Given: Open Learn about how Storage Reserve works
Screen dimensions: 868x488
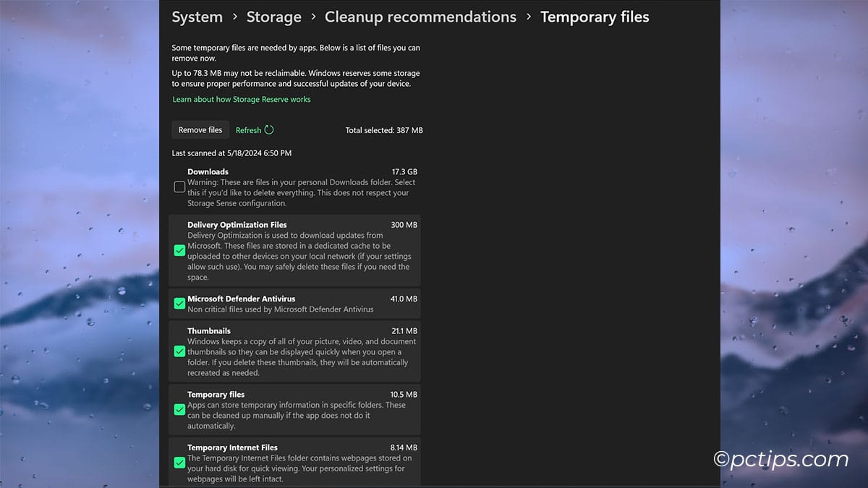Looking at the screenshot, I should point(241,99).
